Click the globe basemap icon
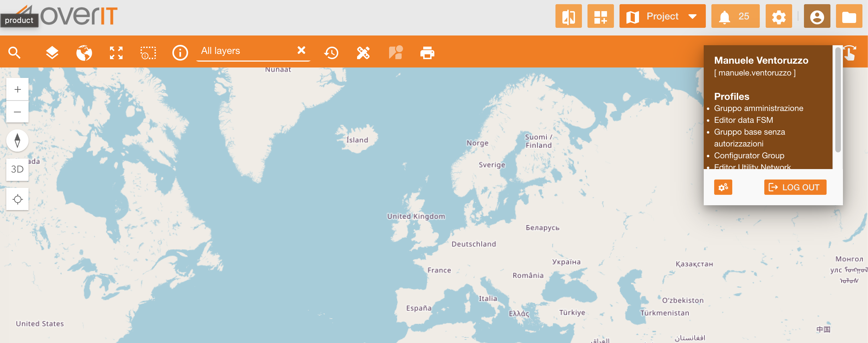This screenshot has height=343, width=868. pos(84,53)
